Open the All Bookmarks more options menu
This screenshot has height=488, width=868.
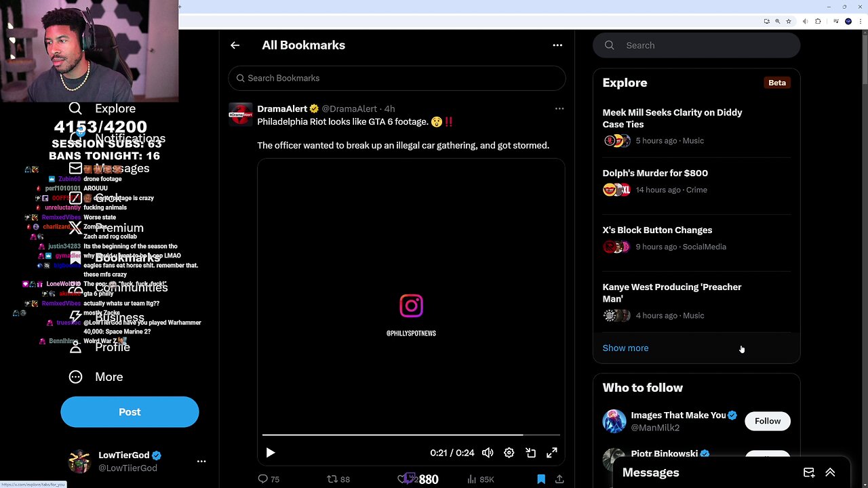[557, 45]
